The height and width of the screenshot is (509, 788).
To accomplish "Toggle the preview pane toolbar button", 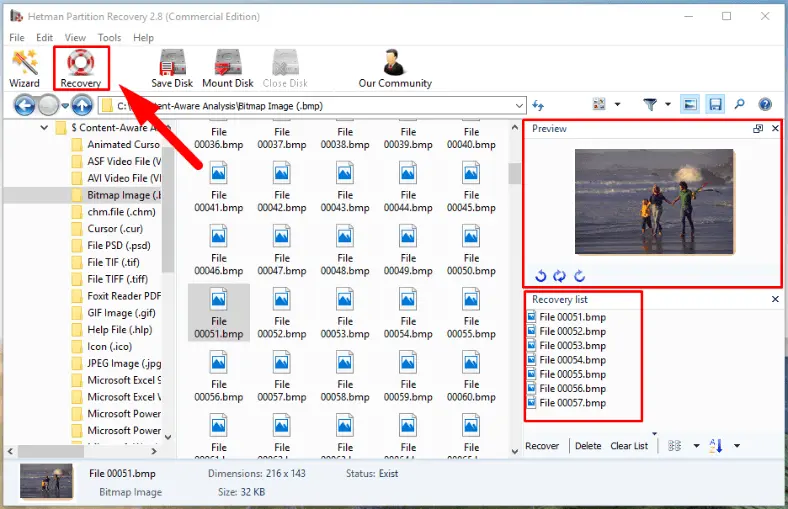I will [x=690, y=105].
